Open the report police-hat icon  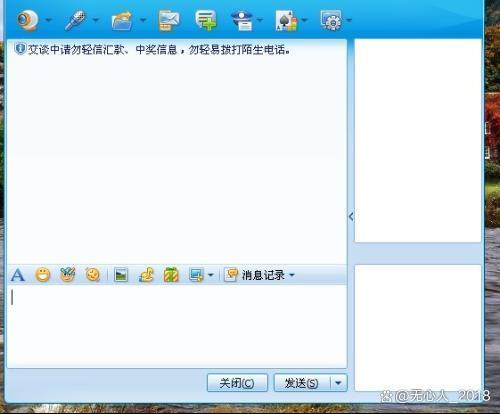[x=242, y=20]
